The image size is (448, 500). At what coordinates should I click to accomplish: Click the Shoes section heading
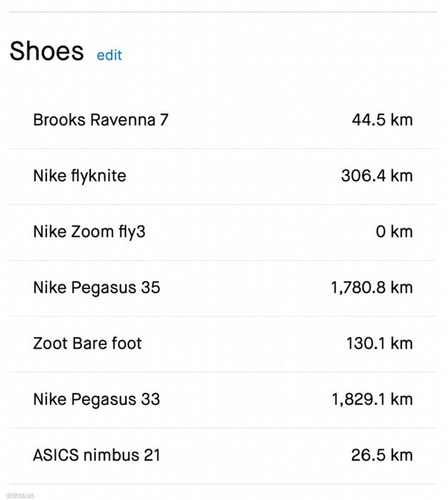point(47,51)
